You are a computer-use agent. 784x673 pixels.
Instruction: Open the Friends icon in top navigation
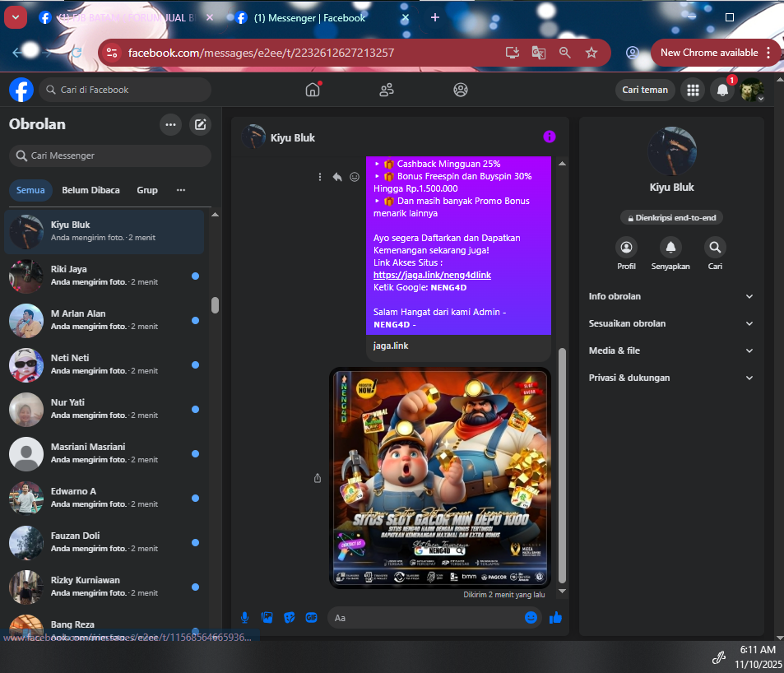[387, 90]
